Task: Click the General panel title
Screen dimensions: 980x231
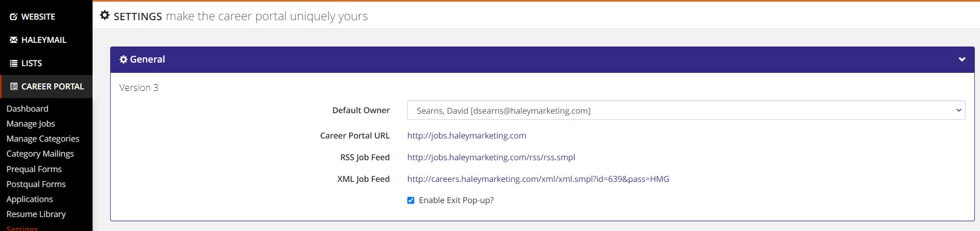Action: (x=147, y=59)
